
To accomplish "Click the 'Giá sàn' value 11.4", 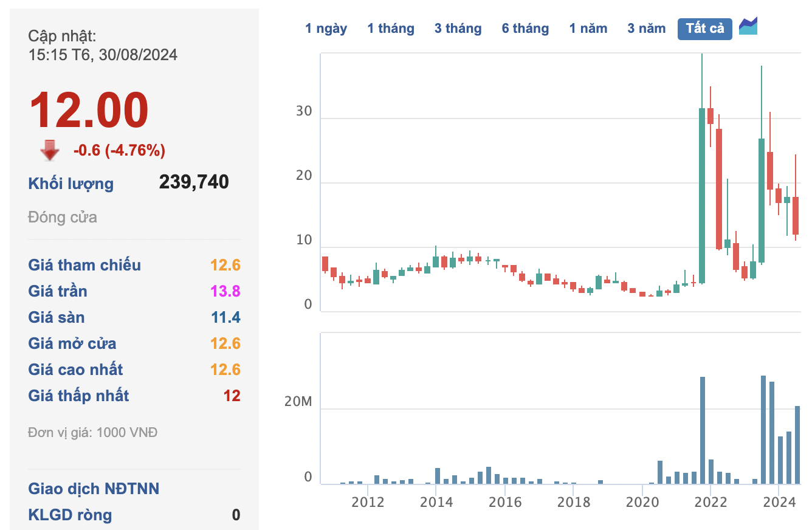I will point(226,317).
